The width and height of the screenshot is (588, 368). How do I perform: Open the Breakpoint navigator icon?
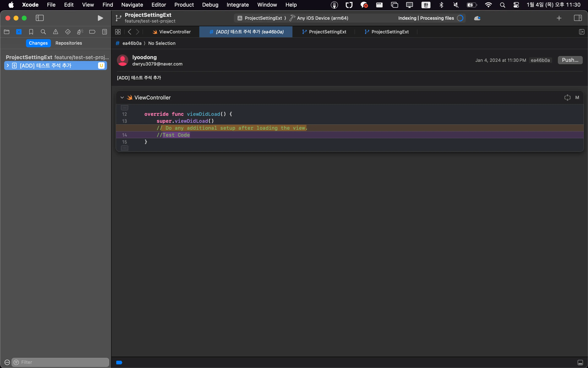pyautogui.click(x=92, y=32)
